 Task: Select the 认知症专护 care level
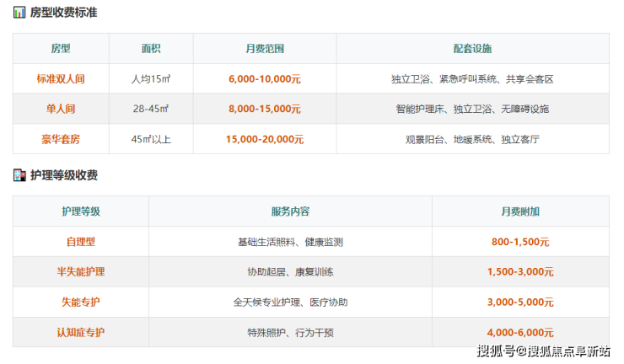[81, 333]
